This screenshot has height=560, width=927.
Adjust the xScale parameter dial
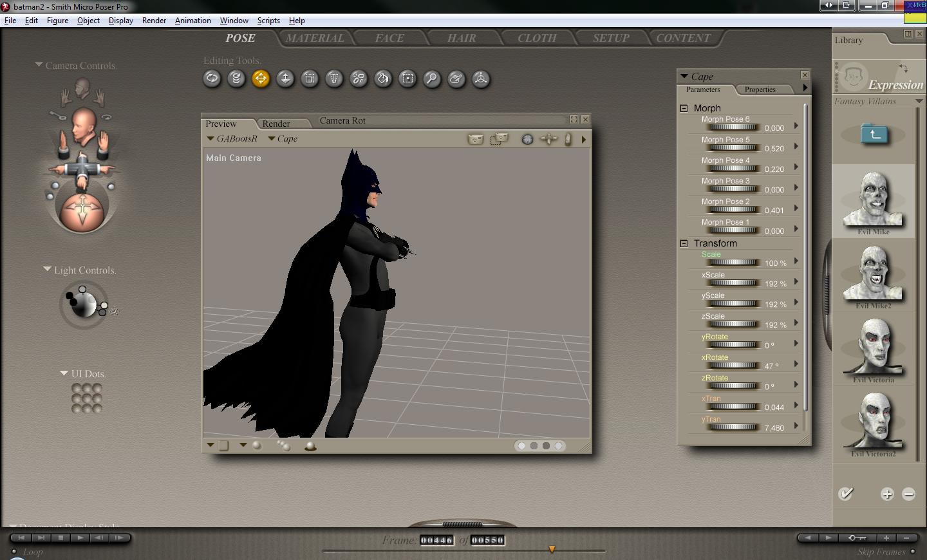[734, 283]
